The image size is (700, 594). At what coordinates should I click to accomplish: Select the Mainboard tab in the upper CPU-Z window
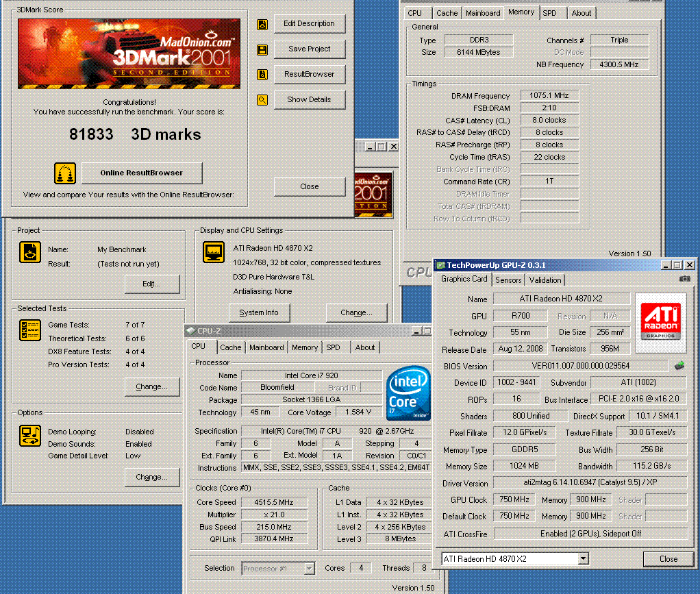tap(483, 14)
